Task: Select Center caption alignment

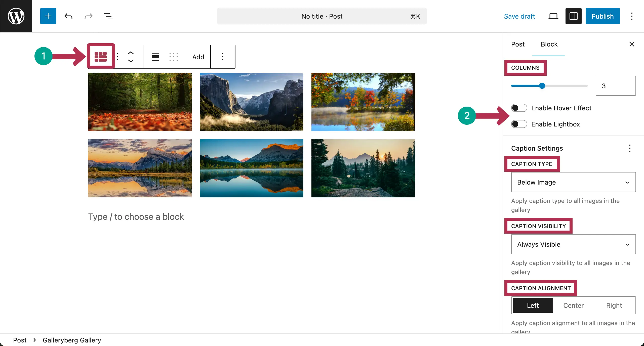Action: click(573, 306)
